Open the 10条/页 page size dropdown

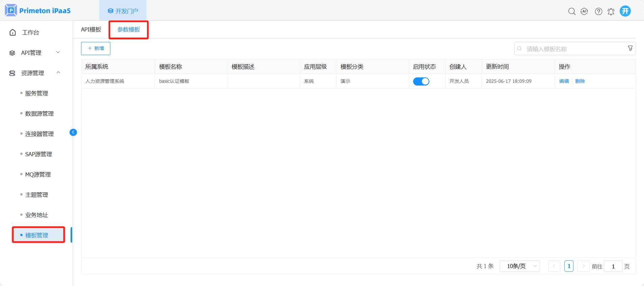tap(519, 266)
